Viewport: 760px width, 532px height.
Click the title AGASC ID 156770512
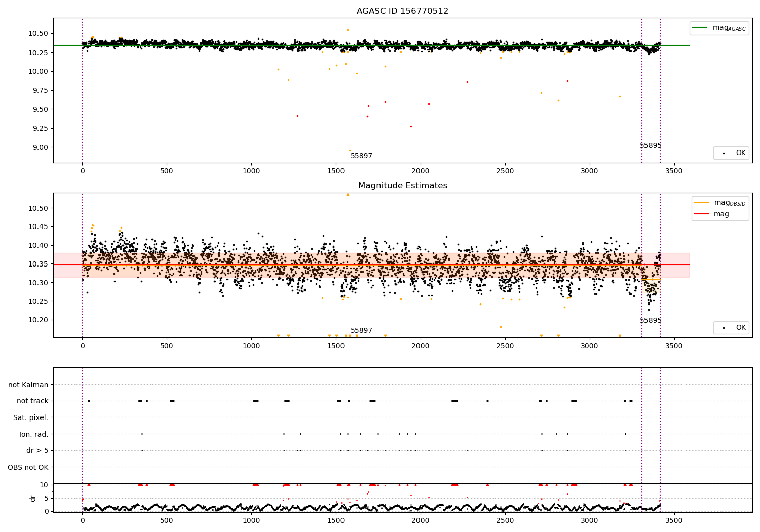(x=402, y=11)
